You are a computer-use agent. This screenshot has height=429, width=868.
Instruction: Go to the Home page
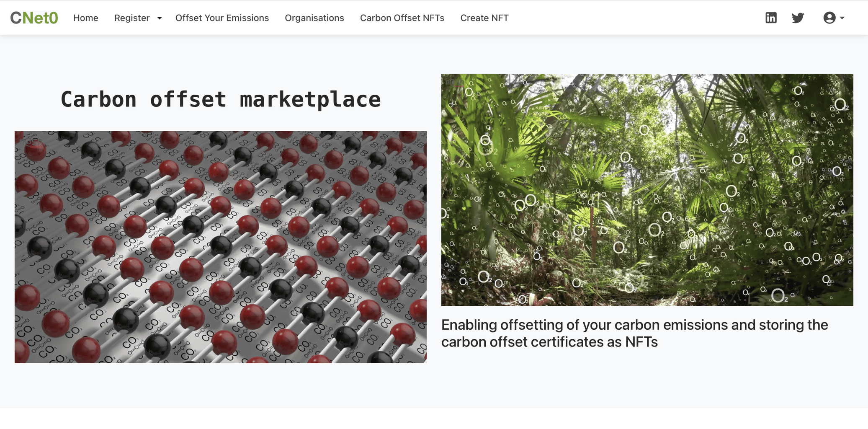tap(85, 18)
